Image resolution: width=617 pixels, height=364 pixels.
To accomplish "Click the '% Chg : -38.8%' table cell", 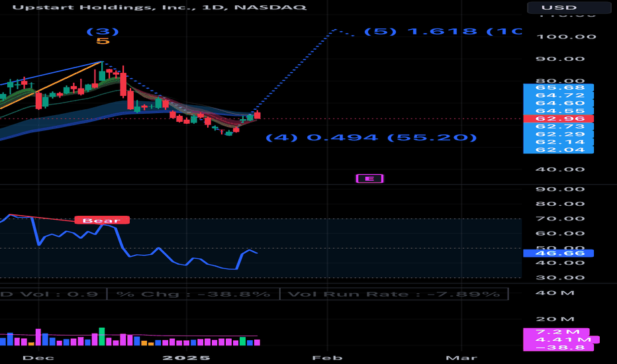I will [x=193, y=294].
